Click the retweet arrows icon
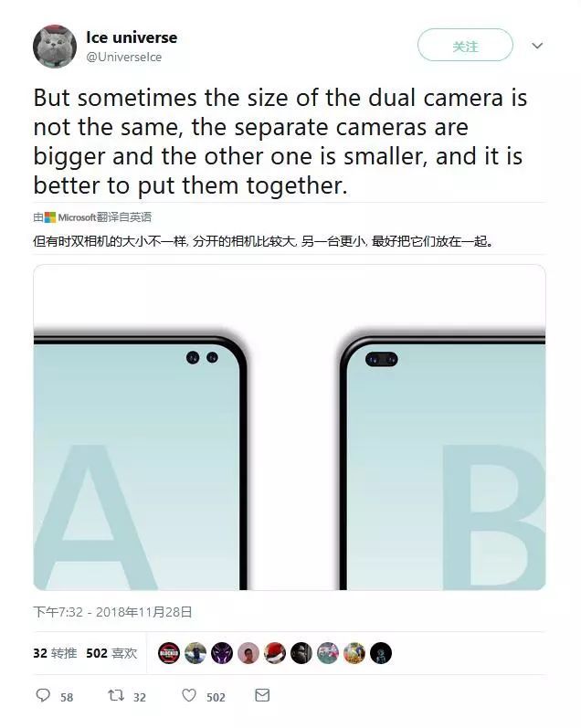This screenshot has height=728, width=581. [116, 695]
